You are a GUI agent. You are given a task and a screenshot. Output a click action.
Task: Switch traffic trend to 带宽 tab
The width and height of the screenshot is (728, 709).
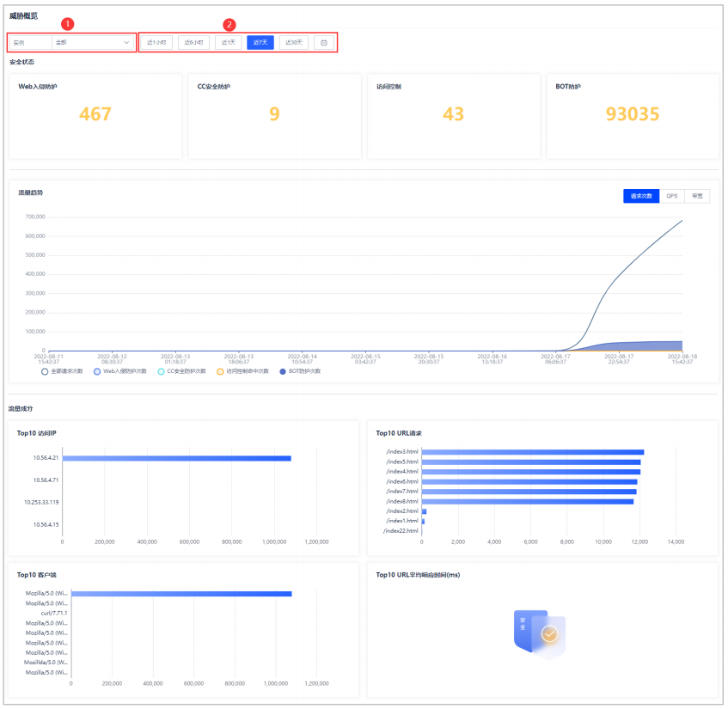[x=697, y=196]
